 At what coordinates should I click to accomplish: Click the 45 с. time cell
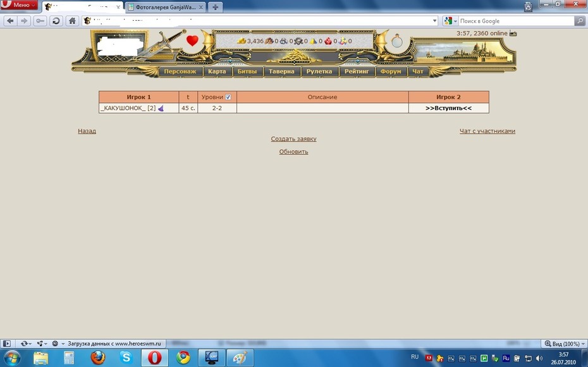coord(188,108)
